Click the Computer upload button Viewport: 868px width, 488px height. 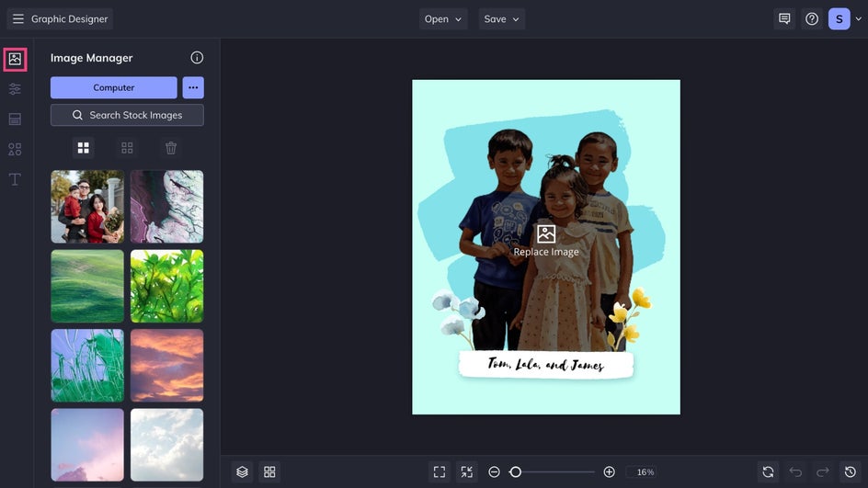tap(113, 87)
